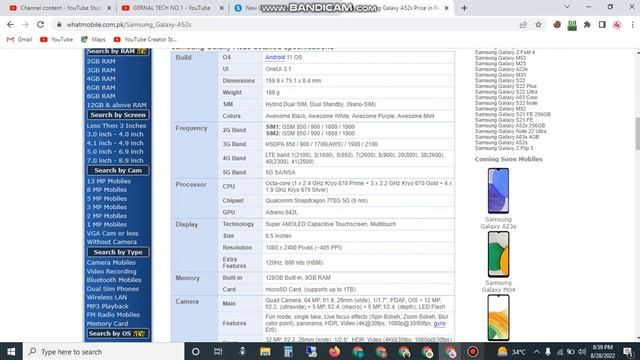Click the Bandicam record icon in taskbar
This screenshot has height=360, width=640.
[473, 351]
